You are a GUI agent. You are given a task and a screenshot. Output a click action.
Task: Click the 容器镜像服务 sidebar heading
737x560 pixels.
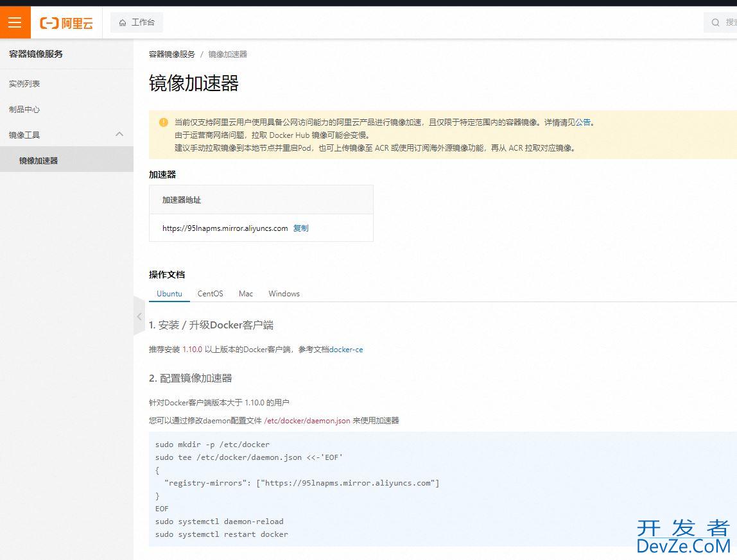click(x=36, y=54)
